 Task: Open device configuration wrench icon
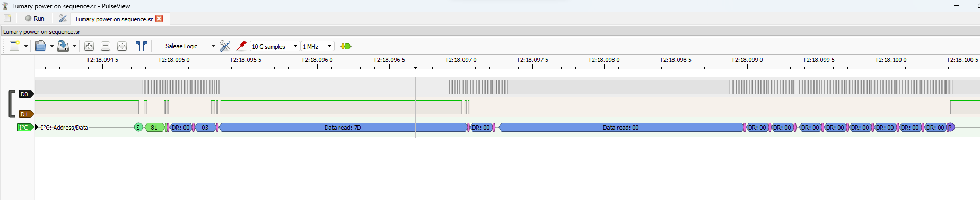coord(225,46)
